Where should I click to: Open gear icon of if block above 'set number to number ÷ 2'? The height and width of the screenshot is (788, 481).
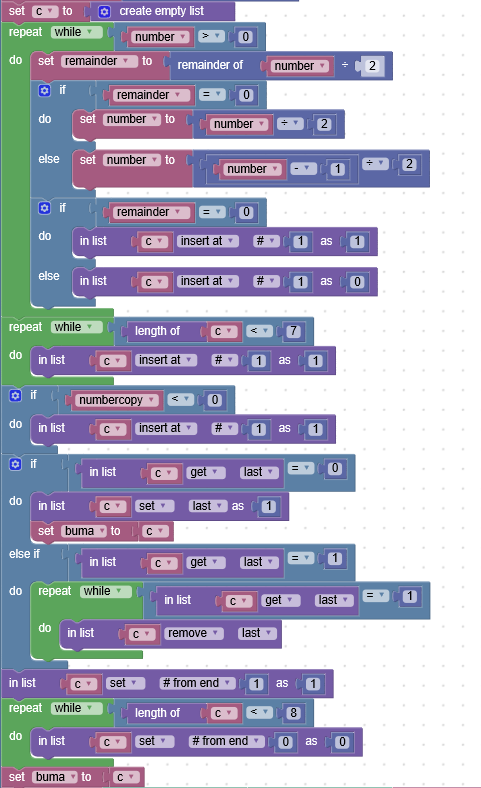pos(44,90)
